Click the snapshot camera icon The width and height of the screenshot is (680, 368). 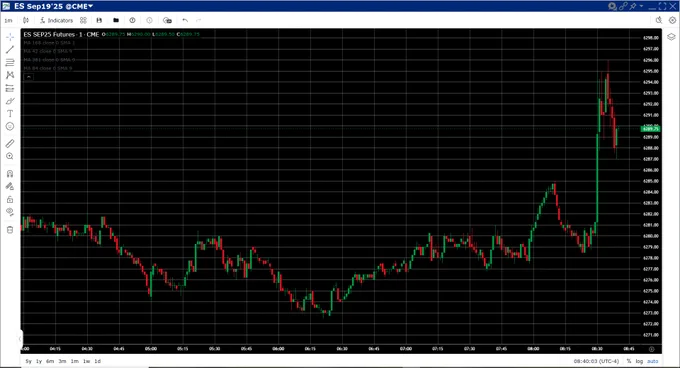(x=167, y=20)
